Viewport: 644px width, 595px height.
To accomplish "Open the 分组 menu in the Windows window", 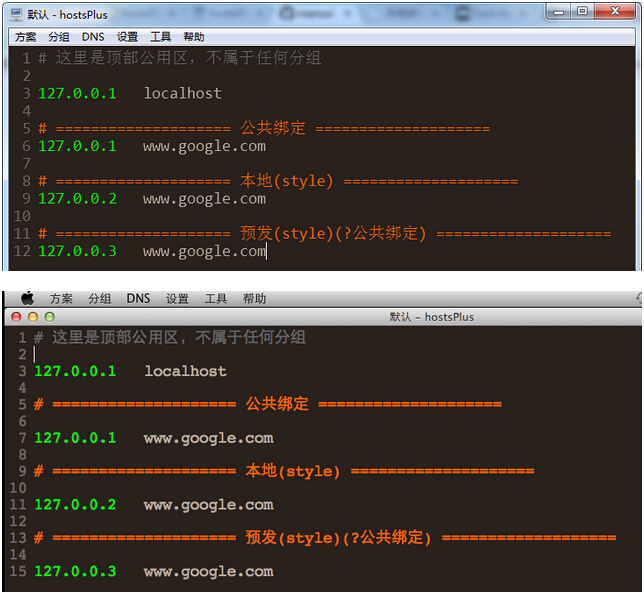I will point(59,36).
